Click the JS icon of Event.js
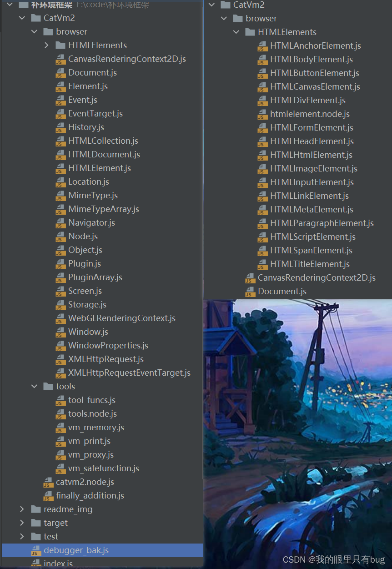The width and height of the screenshot is (392, 569). pos(60,101)
